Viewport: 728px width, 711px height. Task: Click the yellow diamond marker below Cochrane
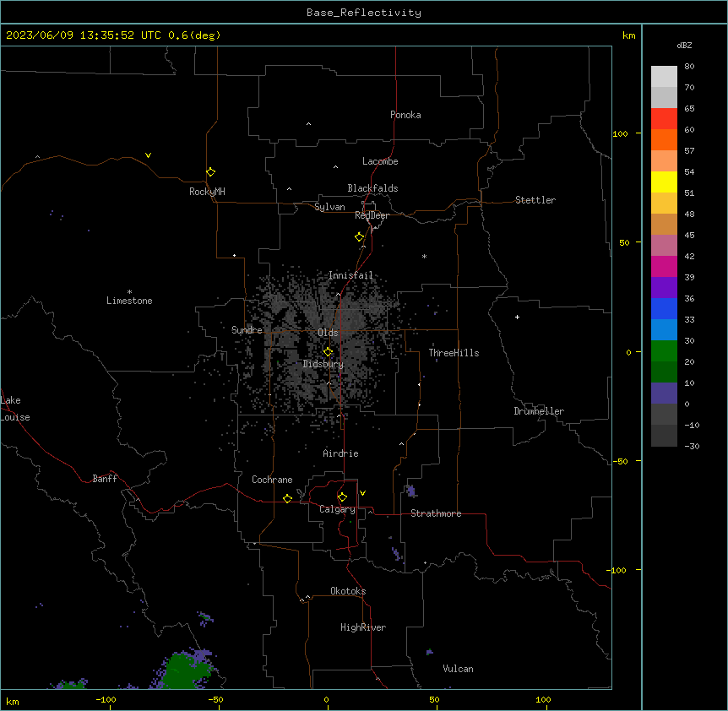tap(287, 498)
